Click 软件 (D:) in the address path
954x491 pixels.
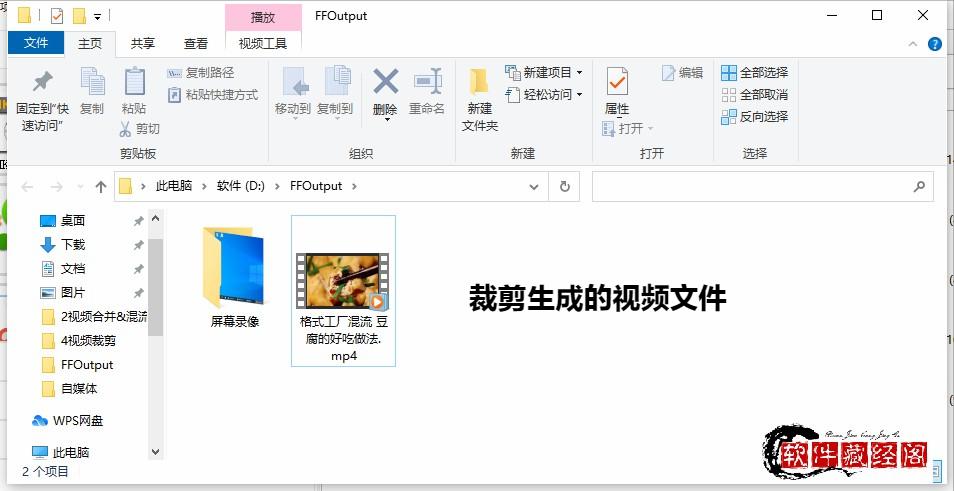pyautogui.click(x=241, y=186)
